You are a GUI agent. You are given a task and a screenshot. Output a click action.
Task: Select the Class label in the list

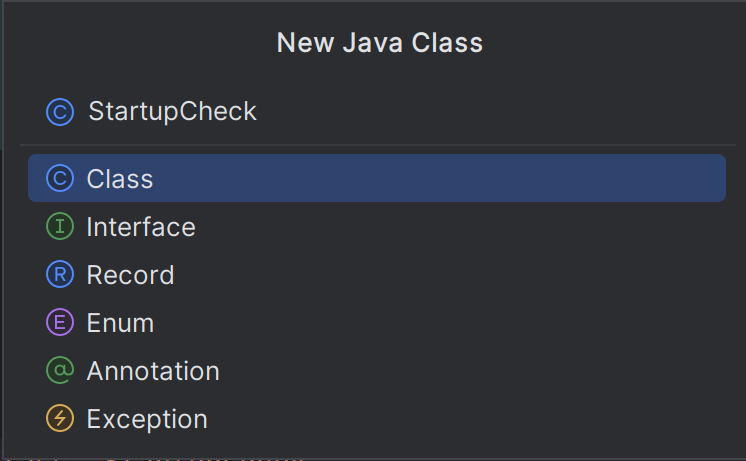120,179
